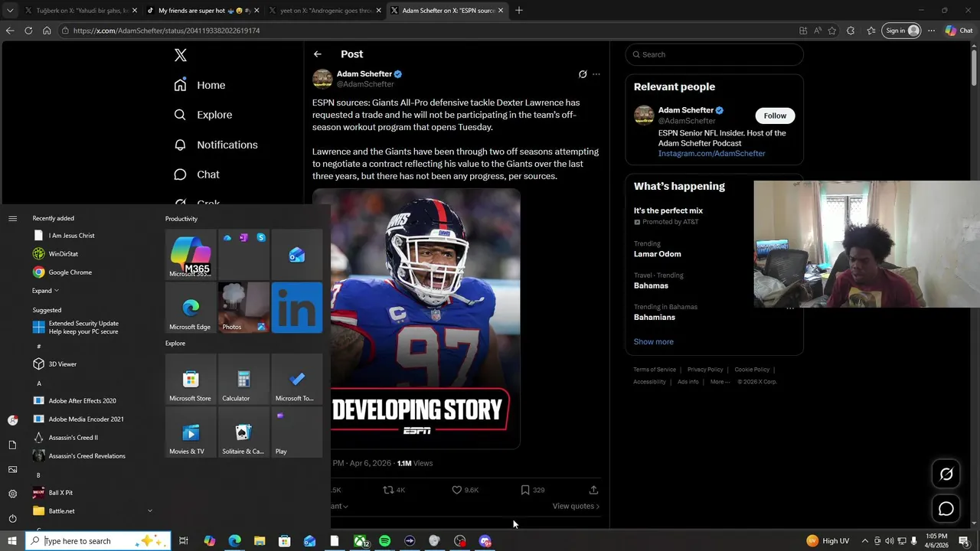
Task: Open the LinkedIn tile
Action: [297, 307]
